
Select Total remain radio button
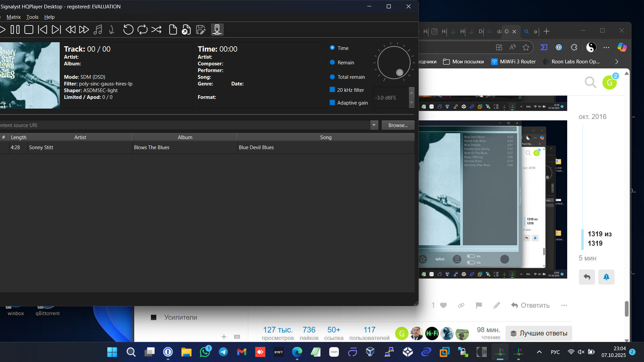pos(332,77)
